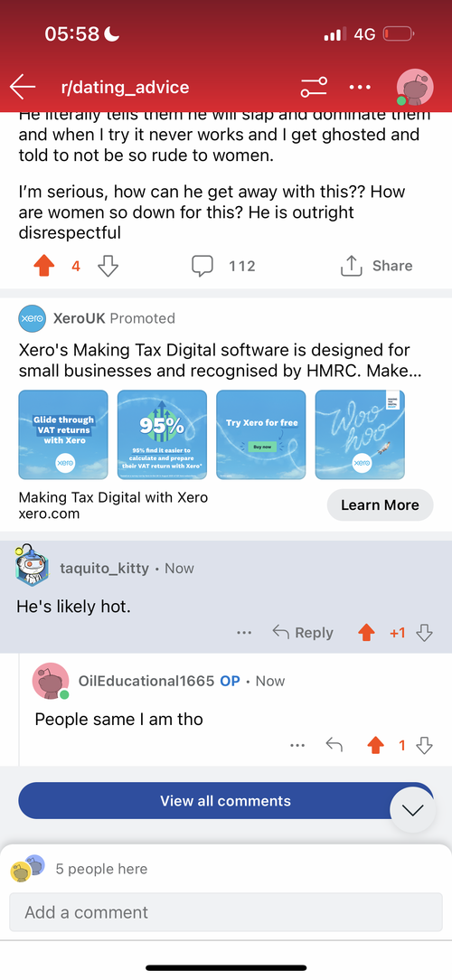Tap reply arrow on OilEducational1665 comment
Screen dimensions: 452x980
click(334, 745)
